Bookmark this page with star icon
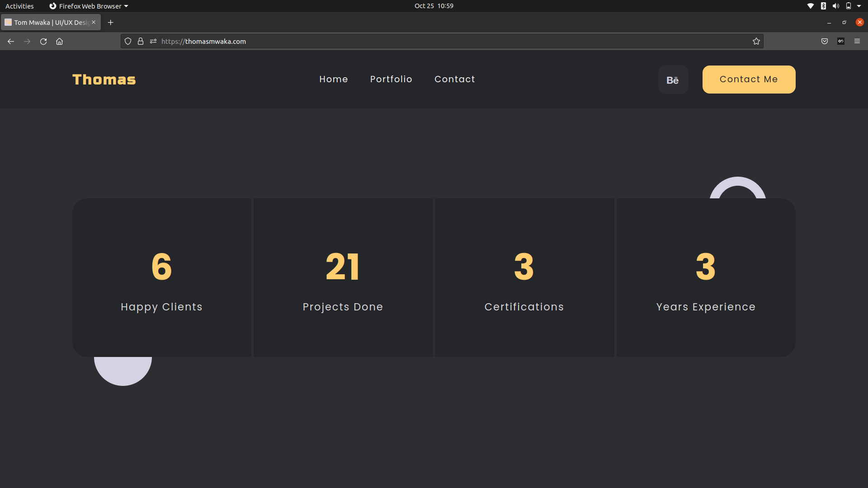868x488 pixels. coord(756,42)
